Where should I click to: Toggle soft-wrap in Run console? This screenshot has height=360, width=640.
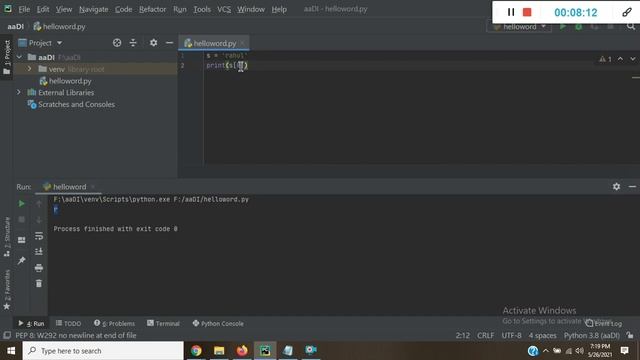pos(39,236)
